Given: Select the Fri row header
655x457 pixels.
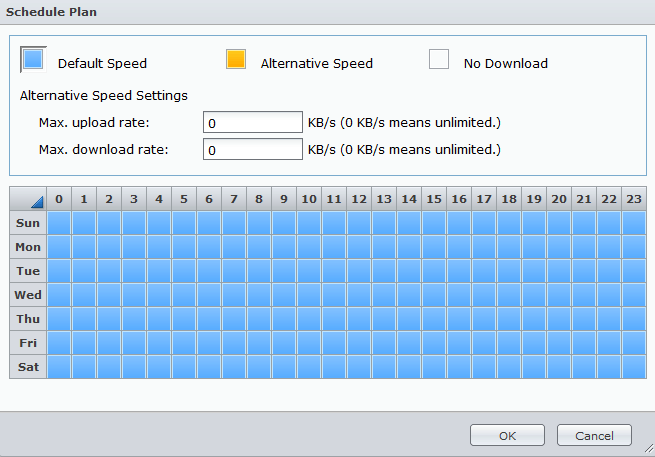Looking at the screenshot, I should pos(28,343).
